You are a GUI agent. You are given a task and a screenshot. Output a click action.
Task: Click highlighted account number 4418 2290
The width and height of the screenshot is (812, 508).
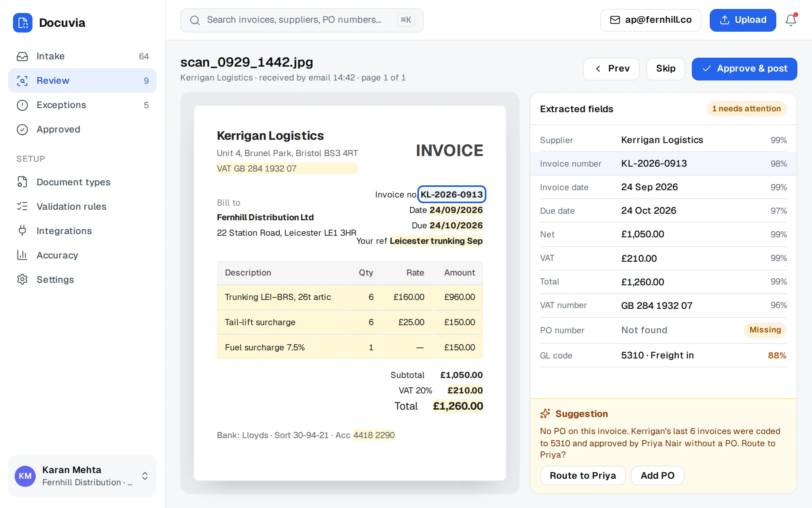point(374,435)
